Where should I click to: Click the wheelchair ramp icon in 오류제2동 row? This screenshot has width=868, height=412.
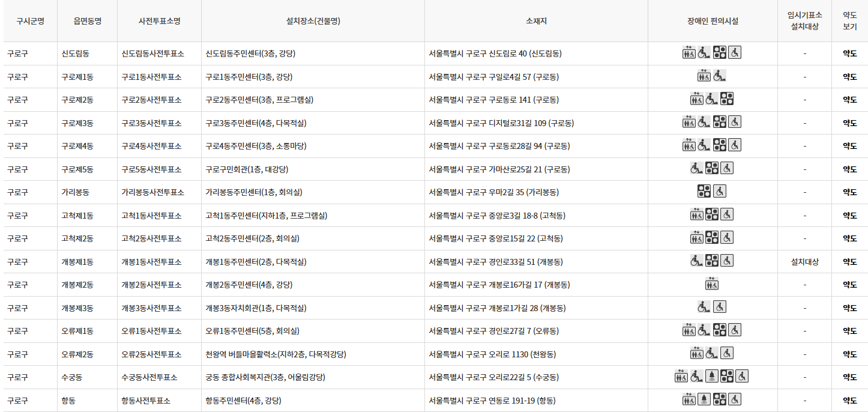coord(711,354)
